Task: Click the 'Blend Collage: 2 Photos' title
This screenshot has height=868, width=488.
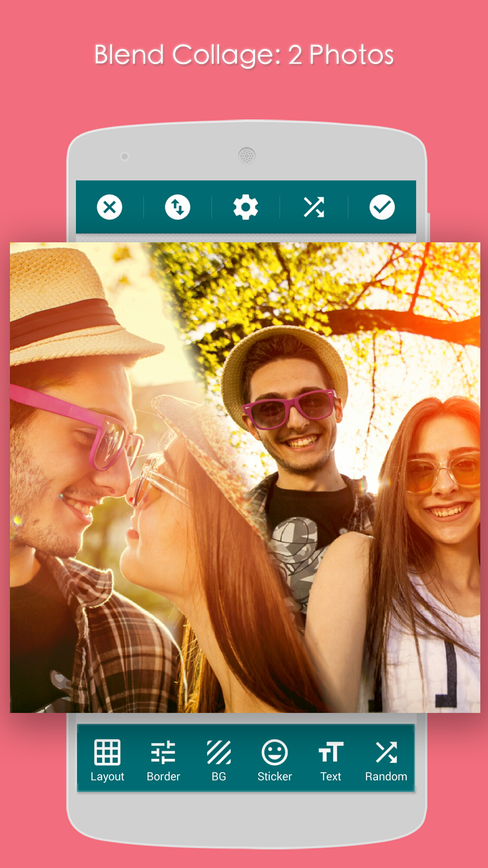Action: 244,55
